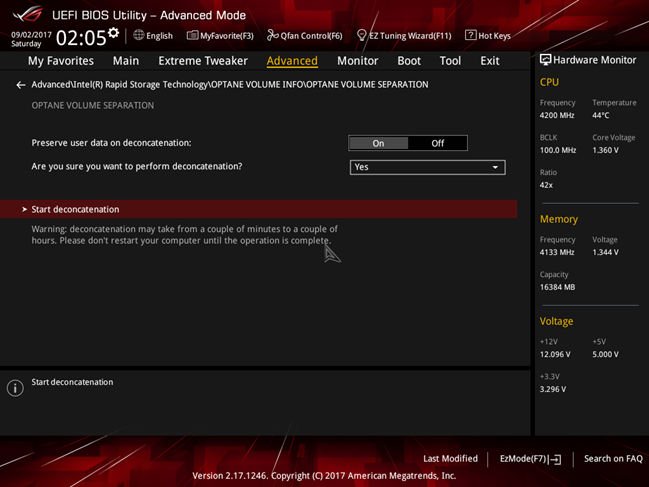649x487 pixels.
Task: Select the perform deconcatenation question label
Action: click(137, 166)
